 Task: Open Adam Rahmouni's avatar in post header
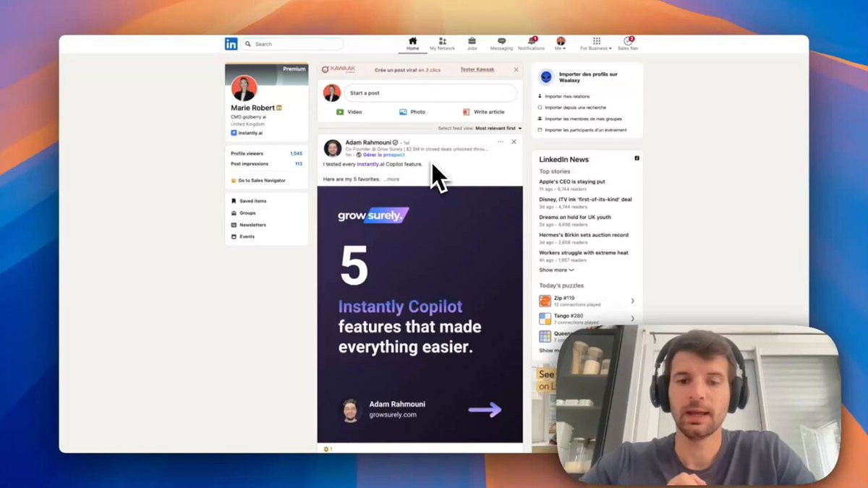point(333,148)
